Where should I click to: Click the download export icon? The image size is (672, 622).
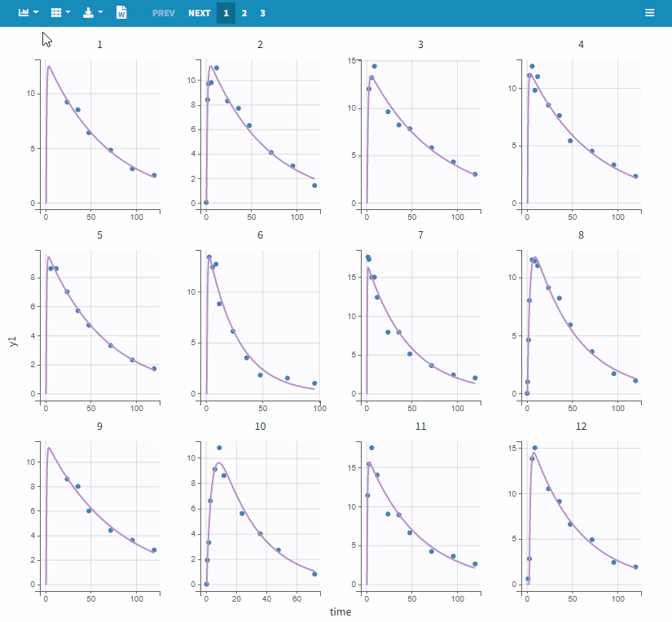pyautogui.click(x=88, y=13)
